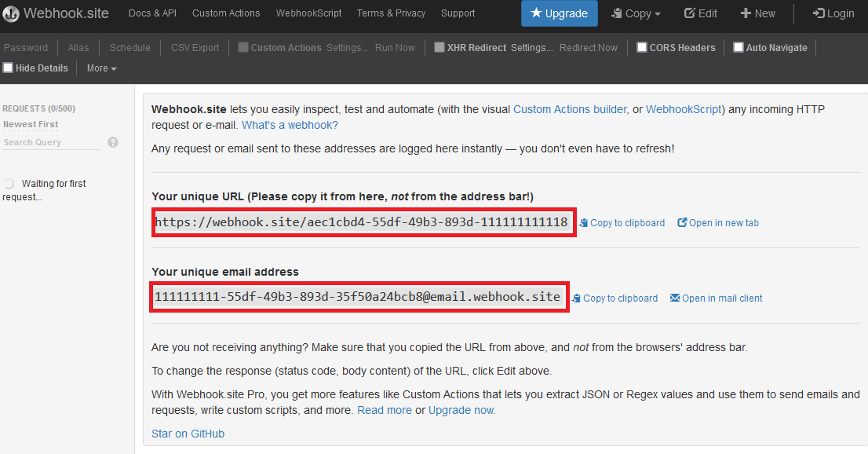Enable the Auto Navigate checkbox
The height and width of the screenshot is (454, 868).
pyautogui.click(x=738, y=47)
